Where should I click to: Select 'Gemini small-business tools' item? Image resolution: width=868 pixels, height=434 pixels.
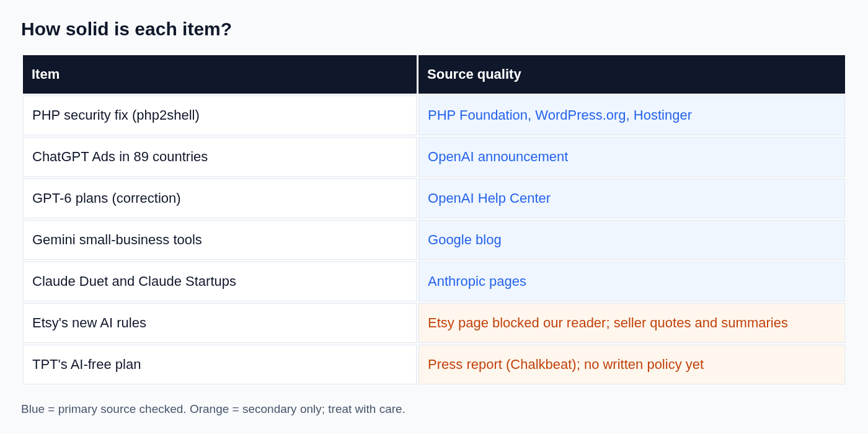[x=219, y=240]
